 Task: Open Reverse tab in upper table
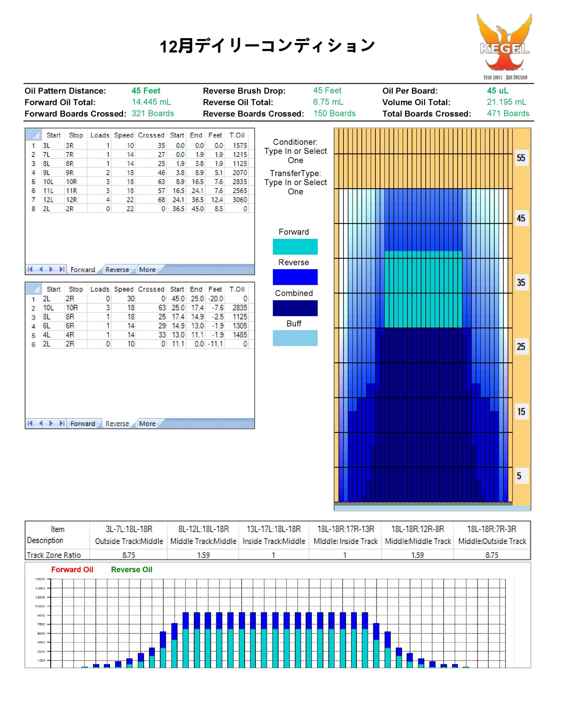(117, 270)
